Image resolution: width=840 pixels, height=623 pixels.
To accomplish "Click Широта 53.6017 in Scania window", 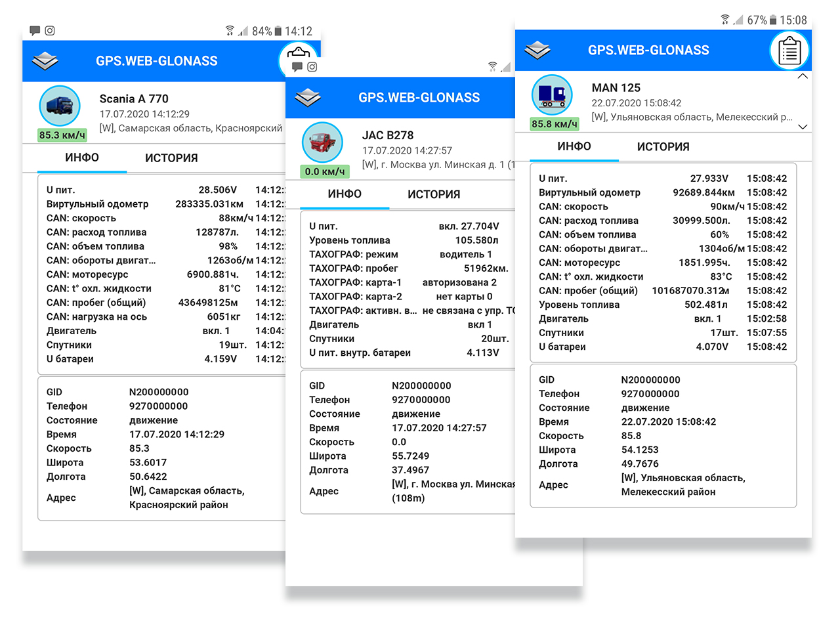I will (107, 463).
